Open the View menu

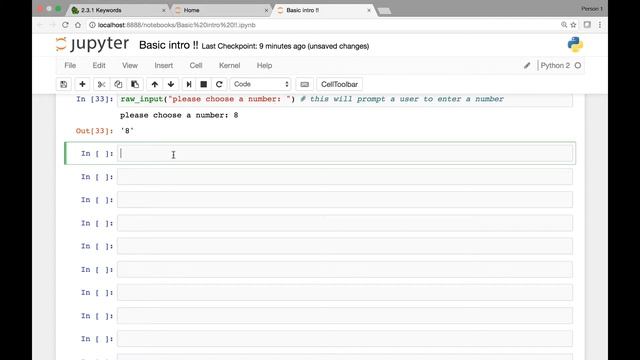click(130, 65)
